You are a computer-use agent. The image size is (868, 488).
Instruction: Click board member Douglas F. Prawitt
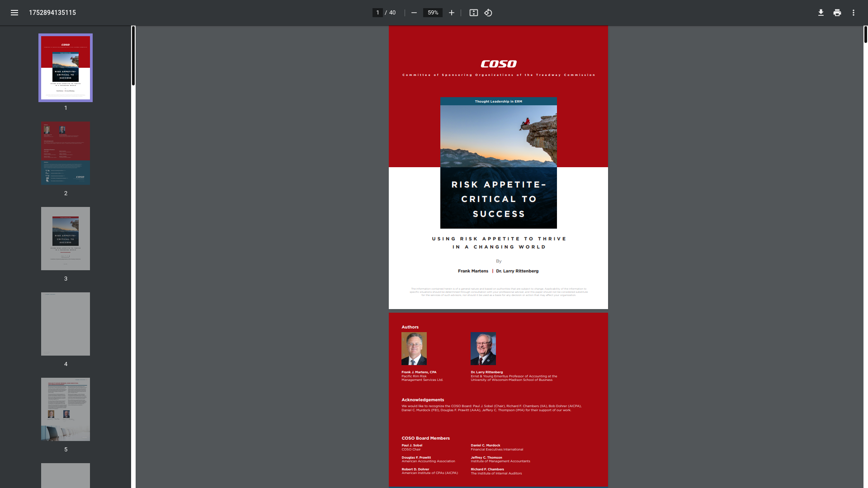point(416,458)
